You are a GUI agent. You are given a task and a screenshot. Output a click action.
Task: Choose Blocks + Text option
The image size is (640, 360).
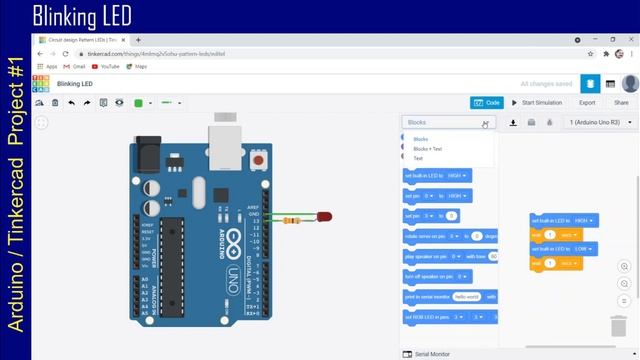click(x=427, y=149)
